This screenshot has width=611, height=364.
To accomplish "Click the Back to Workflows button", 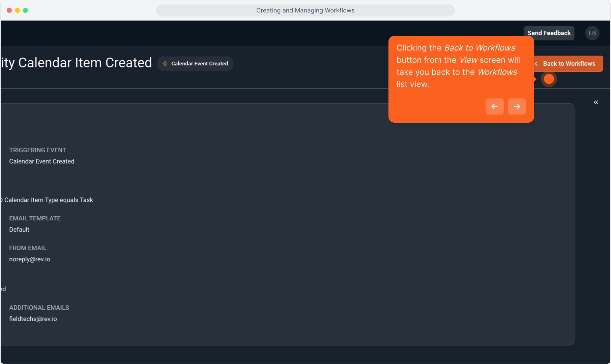I will tap(569, 64).
